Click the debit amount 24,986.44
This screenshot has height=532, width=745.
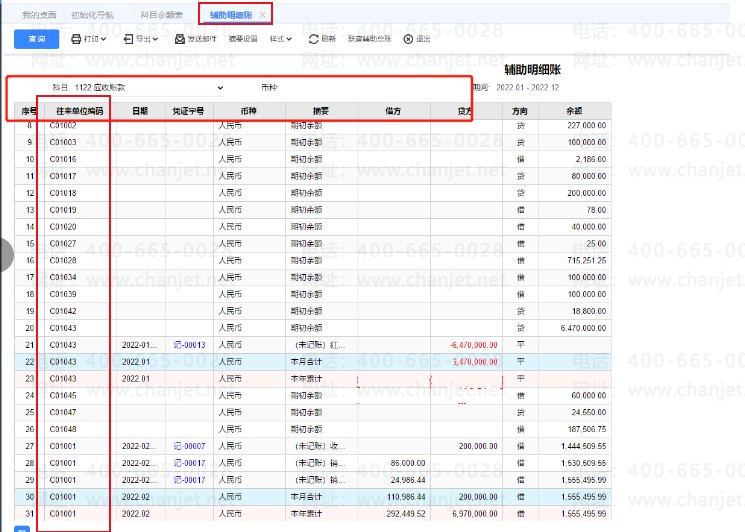pos(408,480)
